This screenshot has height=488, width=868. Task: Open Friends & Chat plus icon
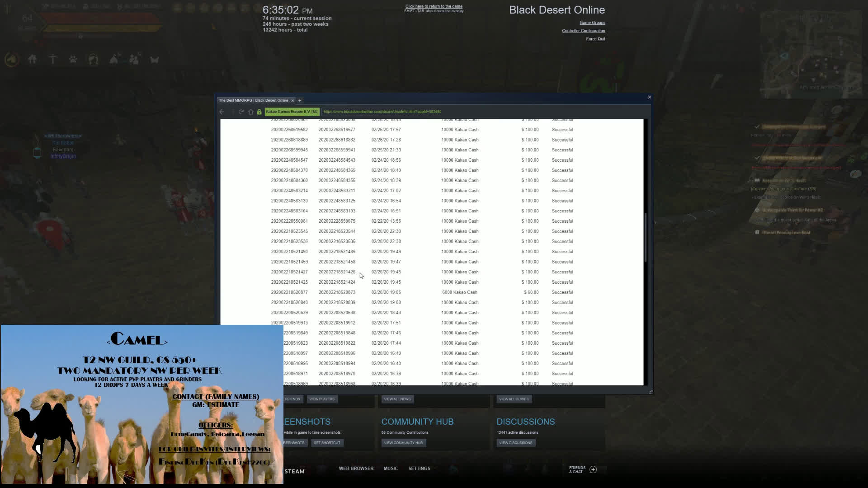click(x=593, y=469)
